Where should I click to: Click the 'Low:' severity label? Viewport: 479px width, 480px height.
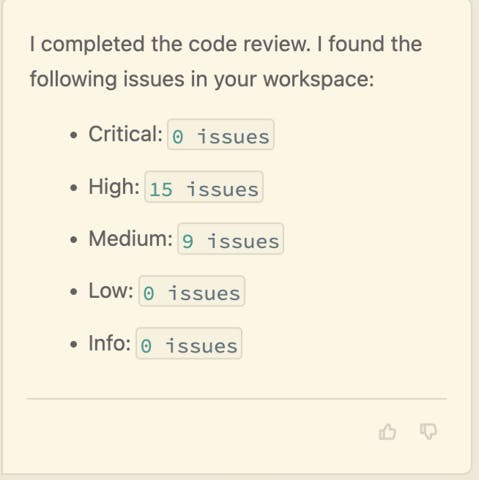(x=111, y=291)
